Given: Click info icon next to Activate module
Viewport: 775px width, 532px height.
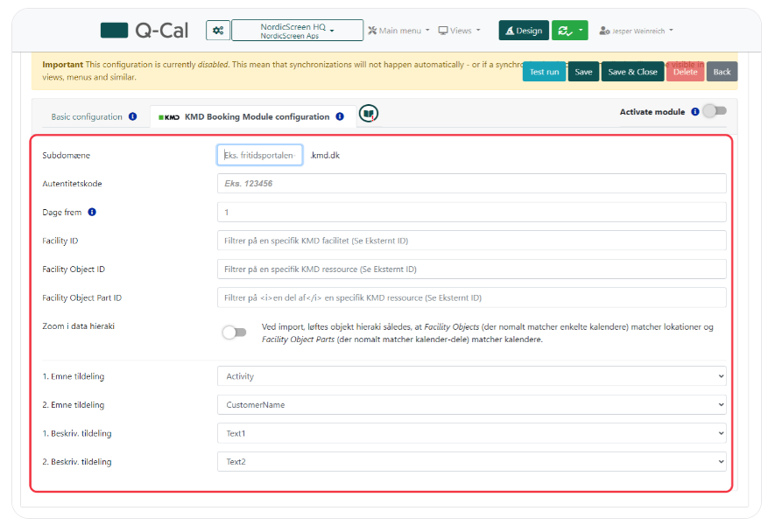Looking at the screenshot, I should tap(695, 112).
